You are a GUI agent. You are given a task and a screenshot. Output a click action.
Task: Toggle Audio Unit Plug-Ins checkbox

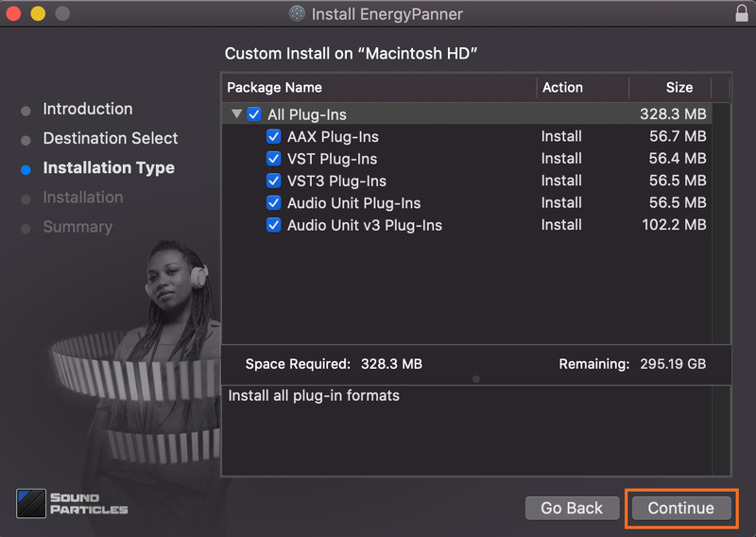pyautogui.click(x=274, y=203)
